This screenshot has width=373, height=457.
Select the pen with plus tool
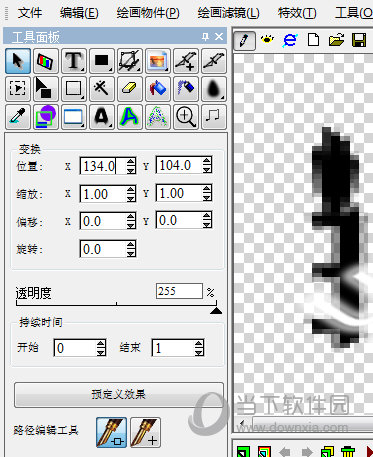(186, 61)
